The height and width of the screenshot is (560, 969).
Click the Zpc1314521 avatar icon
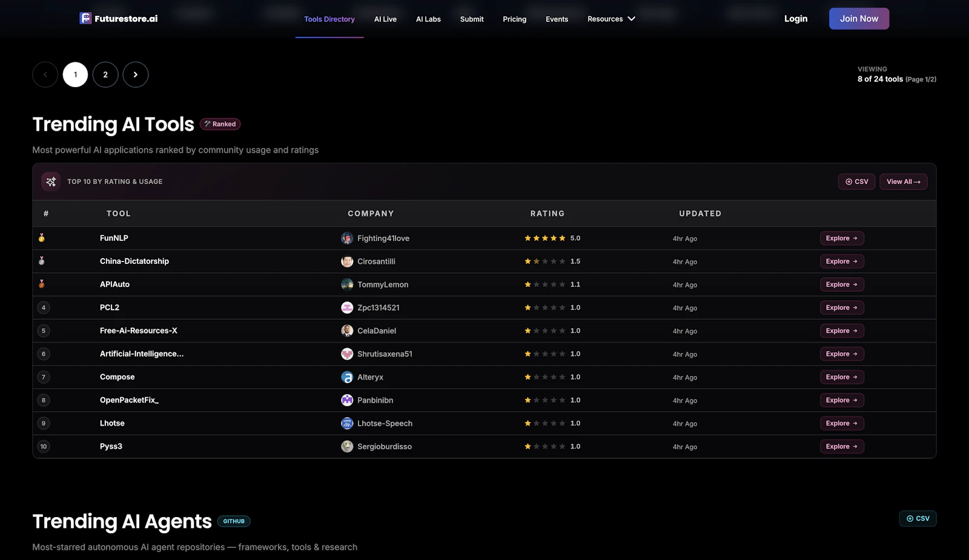[x=347, y=308]
